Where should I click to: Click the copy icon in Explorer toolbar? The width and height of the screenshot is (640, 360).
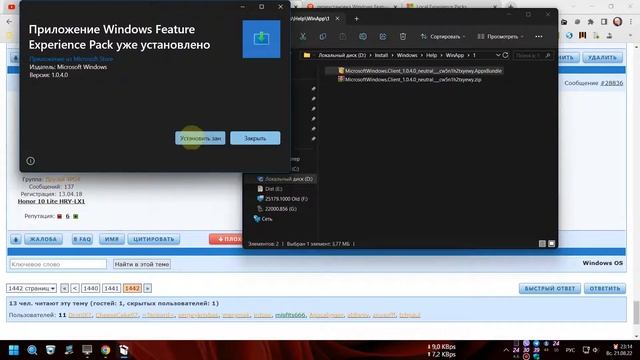[x=323, y=36]
